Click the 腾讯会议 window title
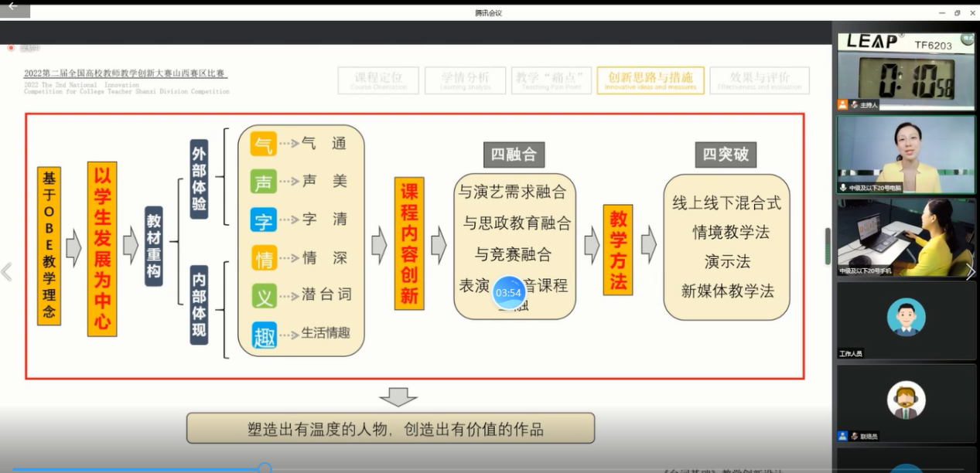The image size is (980, 473). click(489, 13)
